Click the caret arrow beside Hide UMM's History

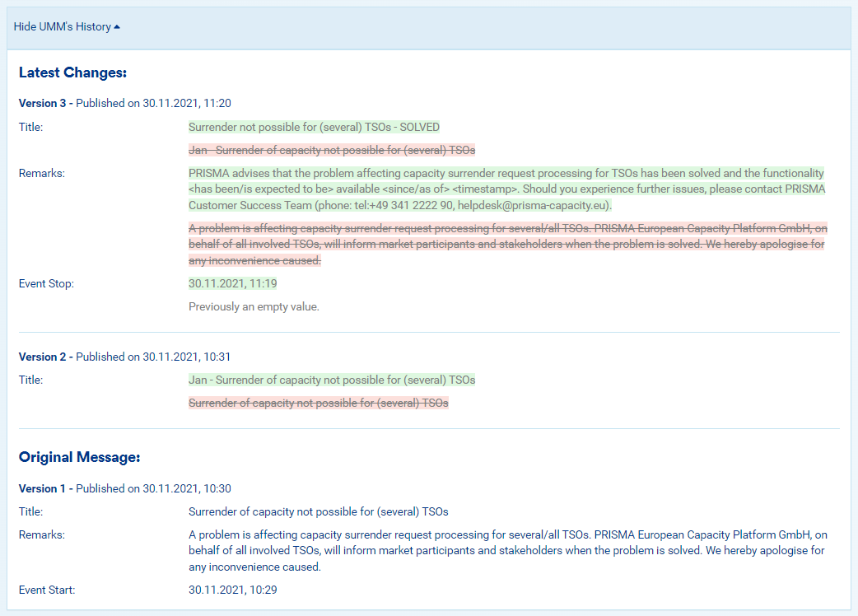[117, 27]
